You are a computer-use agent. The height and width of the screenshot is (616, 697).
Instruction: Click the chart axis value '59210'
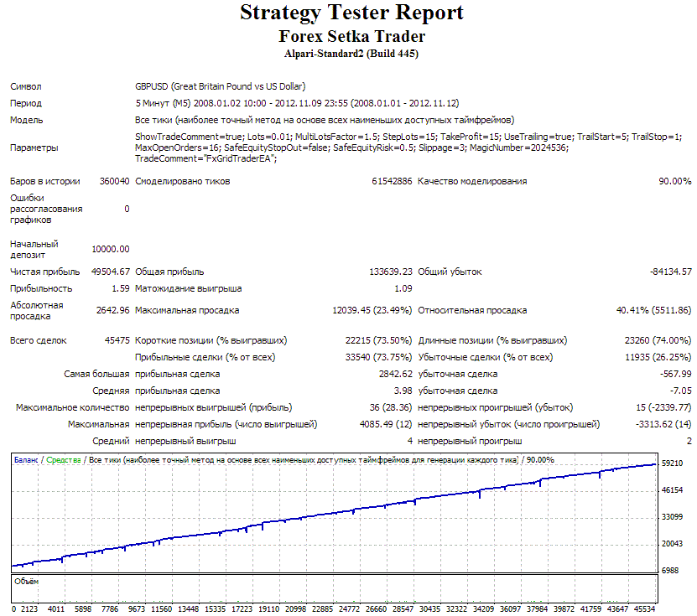(672, 463)
